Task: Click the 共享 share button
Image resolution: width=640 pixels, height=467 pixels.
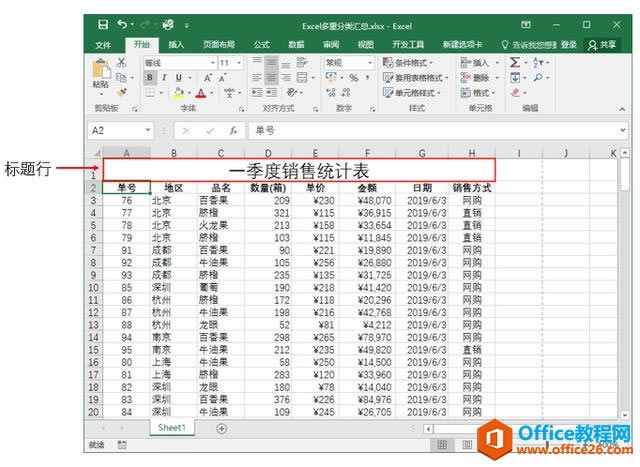Action: [x=603, y=44]
